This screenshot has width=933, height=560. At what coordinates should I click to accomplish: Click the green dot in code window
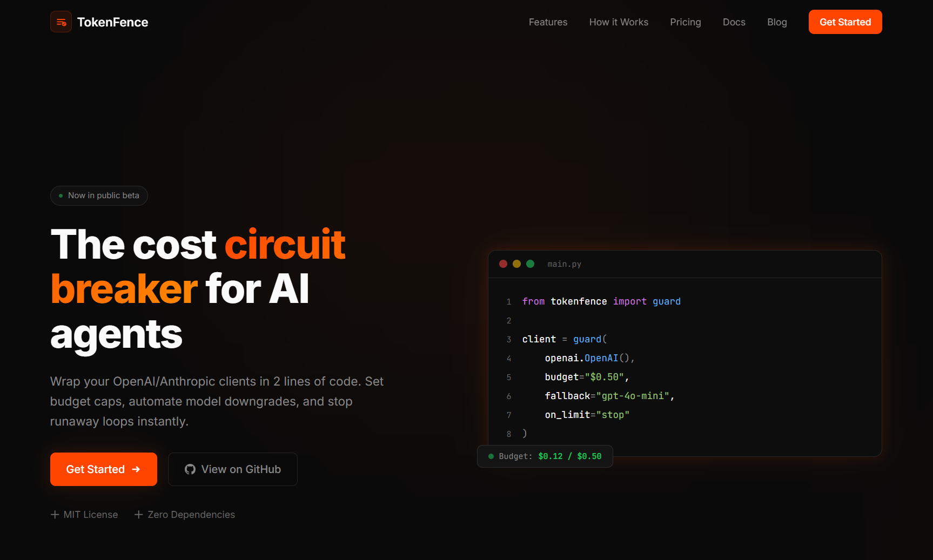[x=530, y=264]
